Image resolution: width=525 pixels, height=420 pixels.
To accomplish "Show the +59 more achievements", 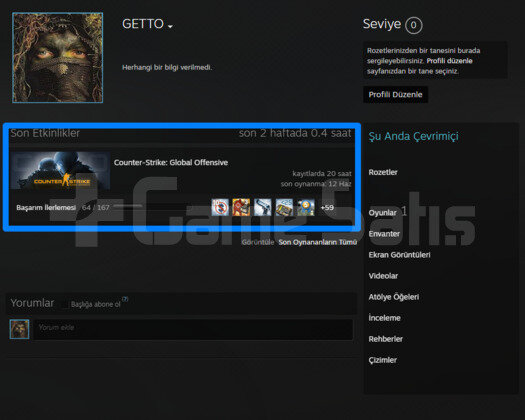I will point(327,208).
